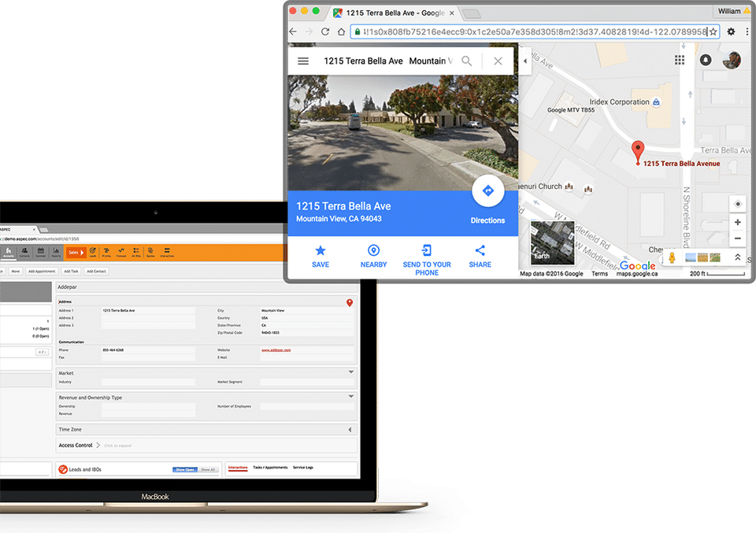Screen dimensions: 756x533
Task: Send place to your phone
Action: 427,261
